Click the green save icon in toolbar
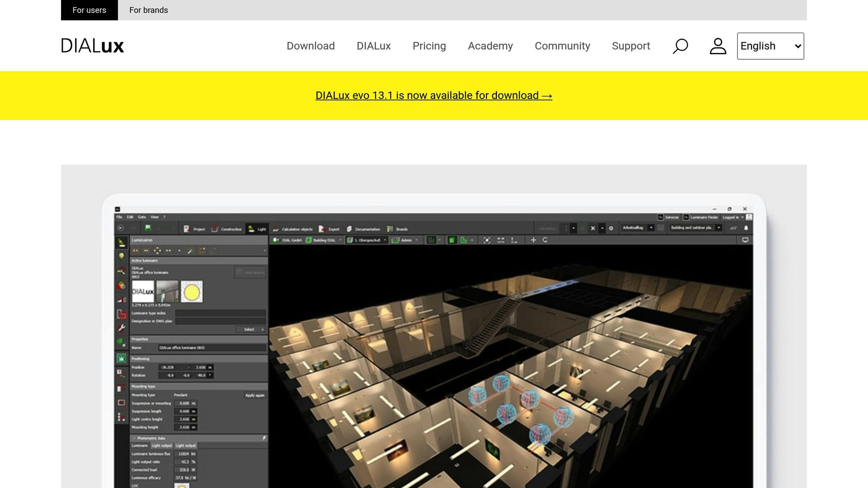Screen dimensions: 868x488 point(147,228)
